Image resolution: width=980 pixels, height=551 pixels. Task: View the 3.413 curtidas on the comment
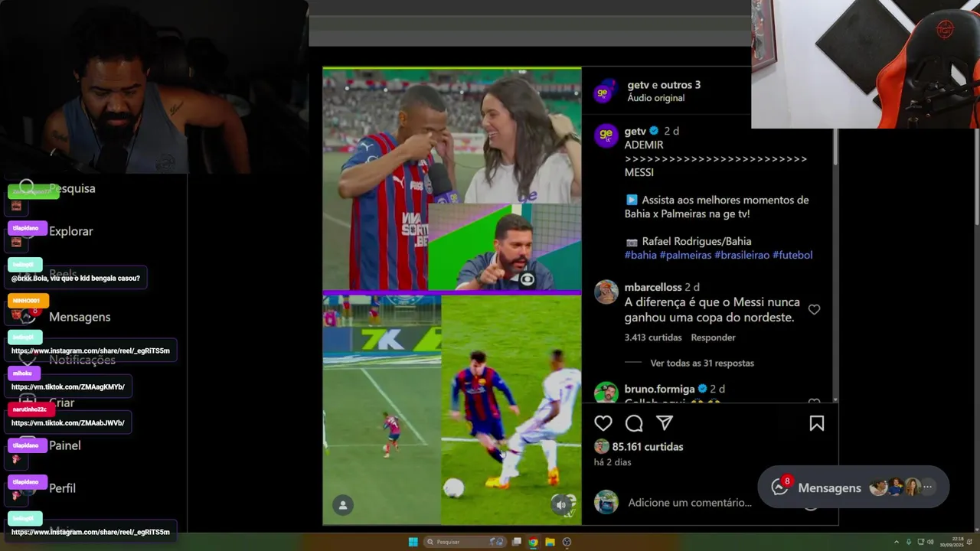(x=653, y=337)
